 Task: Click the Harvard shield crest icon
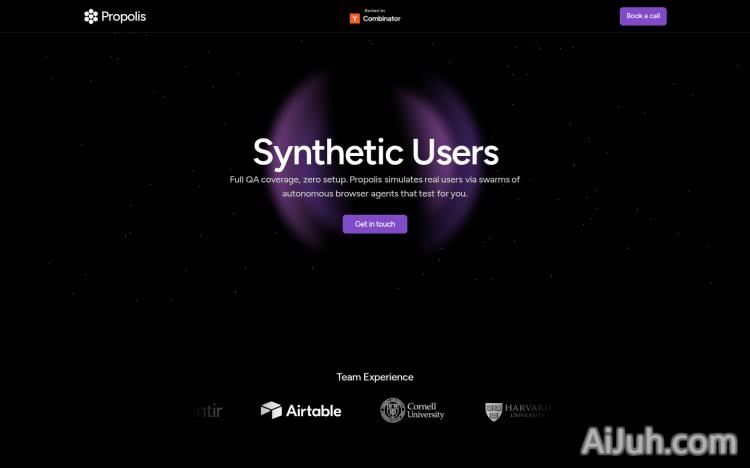point(494,411)
